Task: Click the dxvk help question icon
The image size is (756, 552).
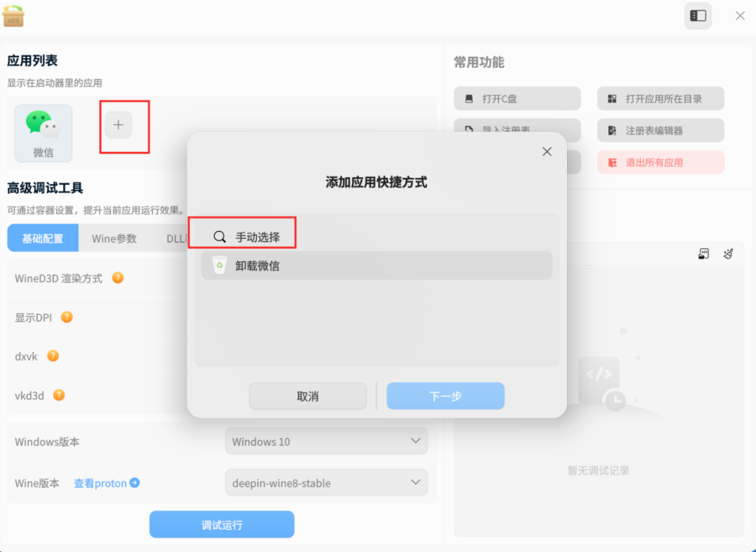Action: tap(53, 356)
